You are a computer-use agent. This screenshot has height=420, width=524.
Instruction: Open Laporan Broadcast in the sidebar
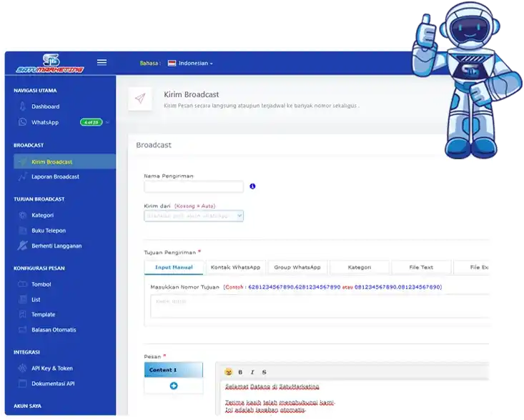55,176
